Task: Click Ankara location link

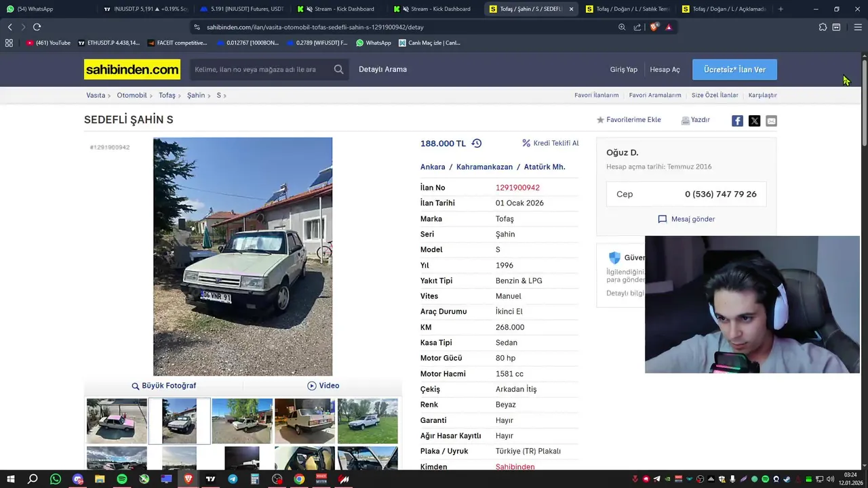Action: click(x=433, y=167)
